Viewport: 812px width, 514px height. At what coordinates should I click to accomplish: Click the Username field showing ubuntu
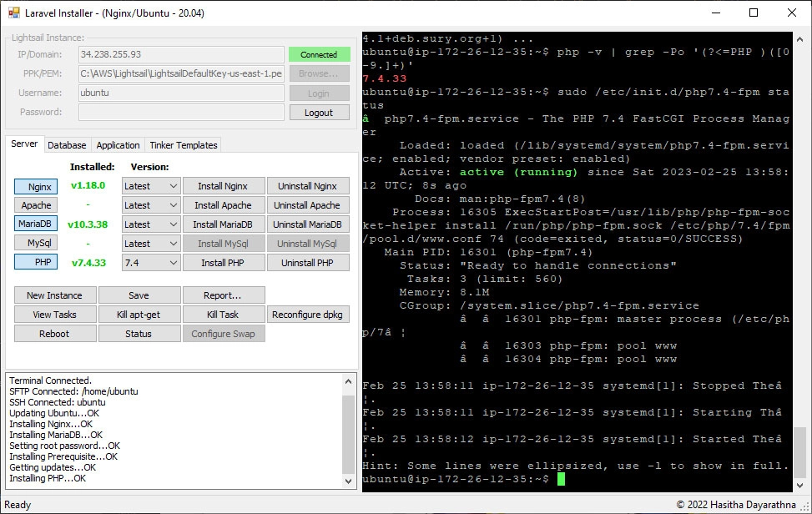[181, 93]
